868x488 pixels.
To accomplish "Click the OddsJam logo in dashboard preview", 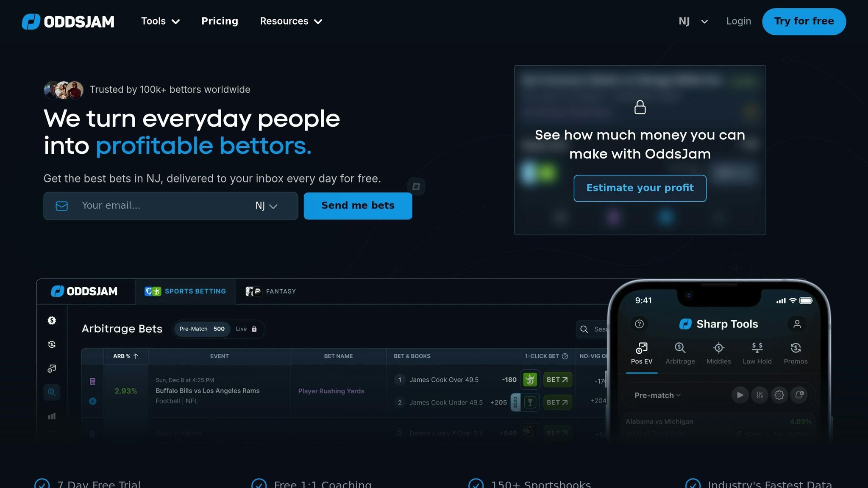I will [x=84, y=291].
